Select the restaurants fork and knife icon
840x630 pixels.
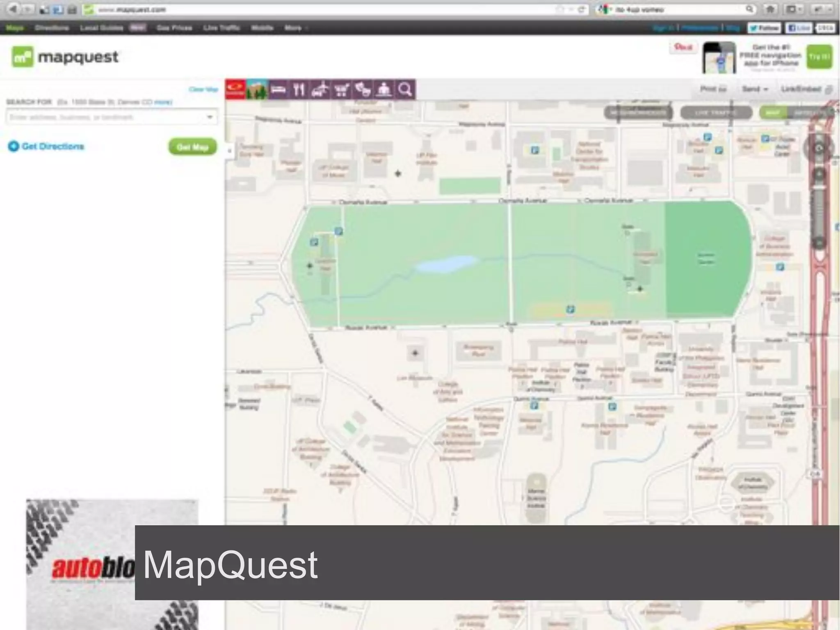coord(299,89)
